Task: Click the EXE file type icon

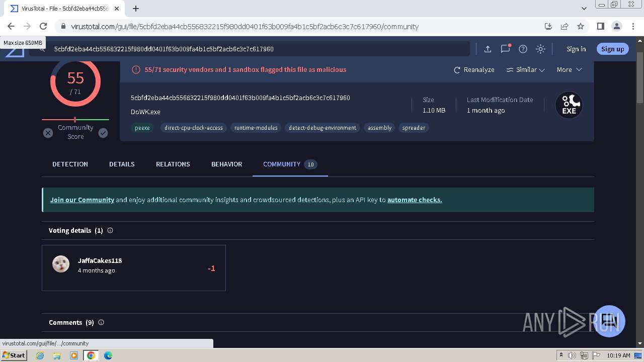Action: pos(569,105)
